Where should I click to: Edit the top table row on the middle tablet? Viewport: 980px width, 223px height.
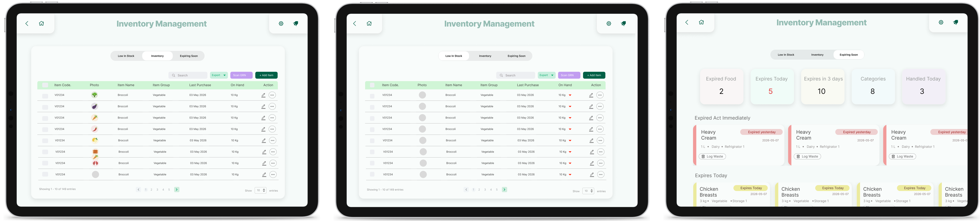pyautogui.click(x=591, y=95)
